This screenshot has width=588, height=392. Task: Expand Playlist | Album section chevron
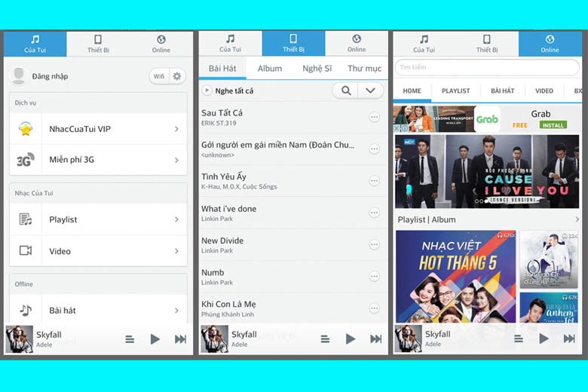[x=577, y=219]
